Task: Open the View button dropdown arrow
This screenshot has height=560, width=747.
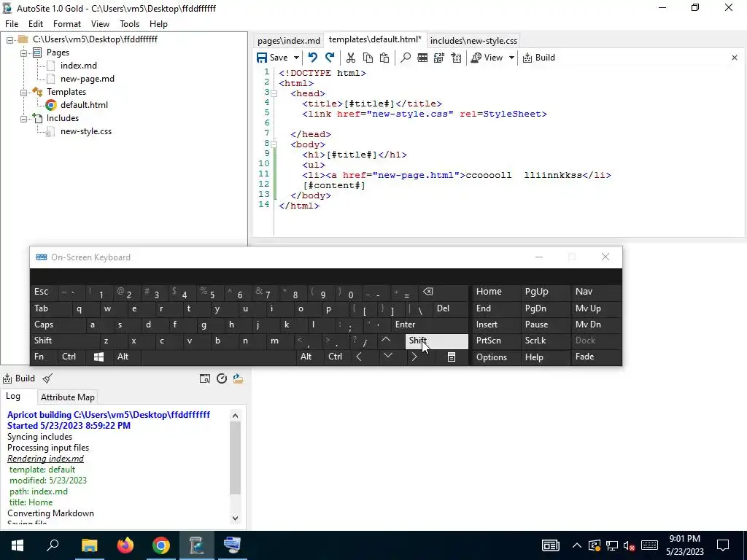Action: pos(511,58)
